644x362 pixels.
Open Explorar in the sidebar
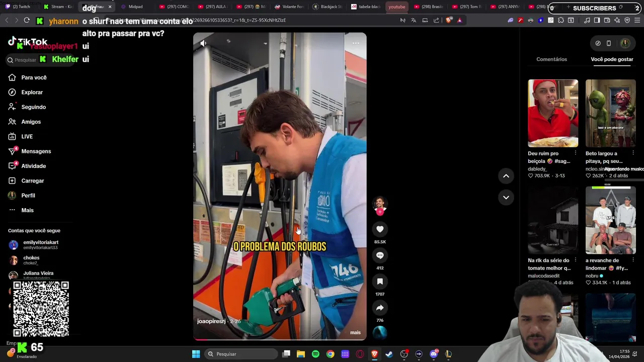click(x=32, y=92)
